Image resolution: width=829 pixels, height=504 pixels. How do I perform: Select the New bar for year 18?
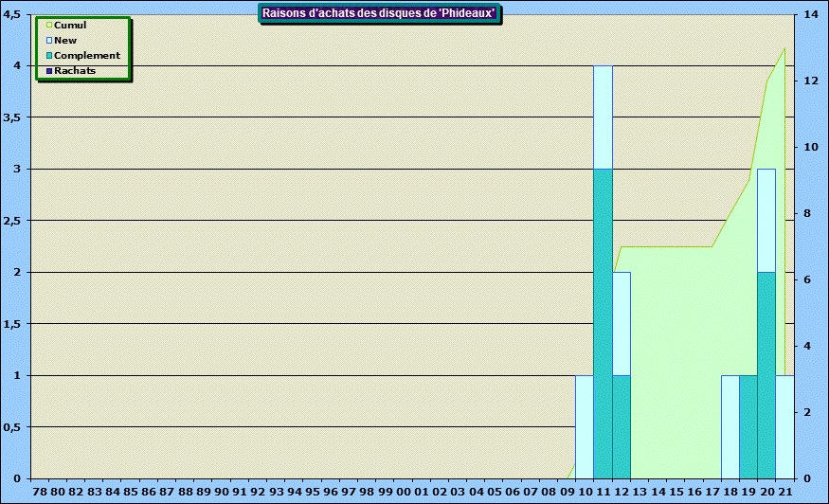tap(730, 426)
